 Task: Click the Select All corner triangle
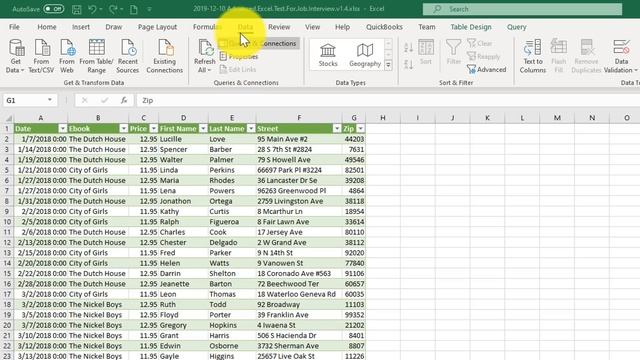tap(8, 118)
